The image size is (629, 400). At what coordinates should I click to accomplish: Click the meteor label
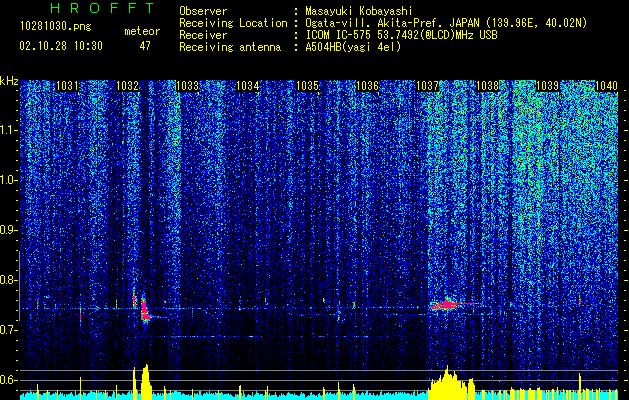142,31
